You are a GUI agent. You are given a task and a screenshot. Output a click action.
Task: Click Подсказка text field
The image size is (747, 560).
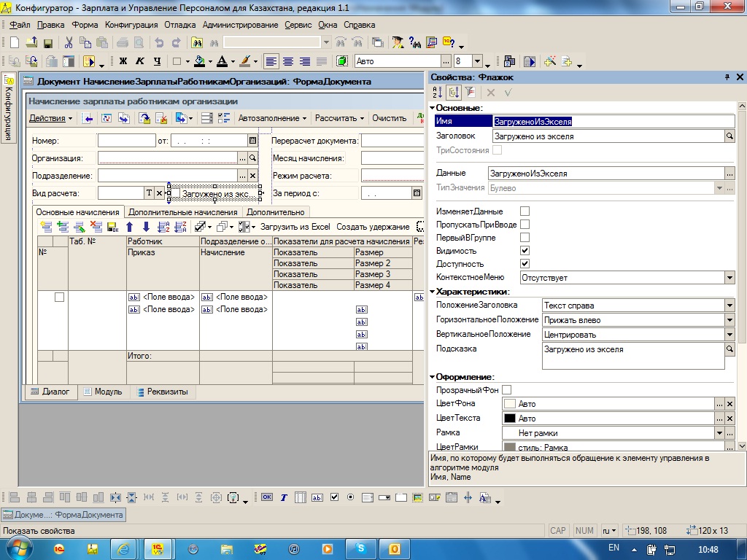pos(633,356)
